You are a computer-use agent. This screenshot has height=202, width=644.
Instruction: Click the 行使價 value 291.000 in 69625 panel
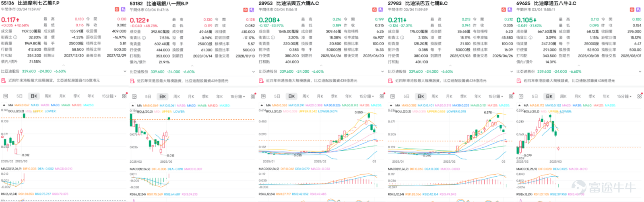550,49
